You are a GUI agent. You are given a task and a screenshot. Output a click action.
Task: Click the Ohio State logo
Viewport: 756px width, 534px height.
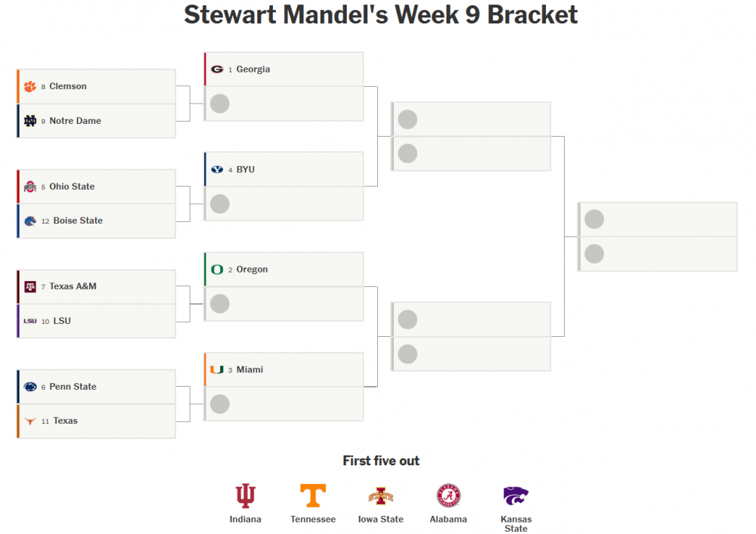point(29,187)
